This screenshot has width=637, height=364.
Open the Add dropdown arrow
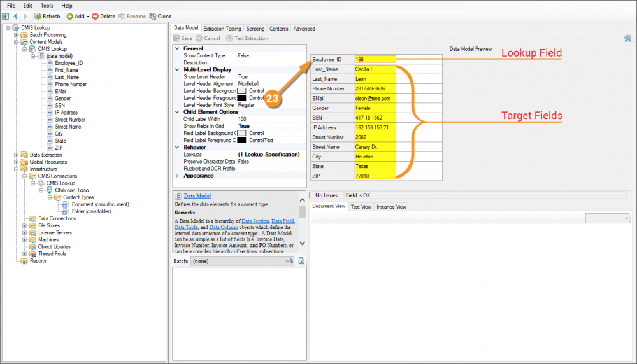(x=87, y=16)
